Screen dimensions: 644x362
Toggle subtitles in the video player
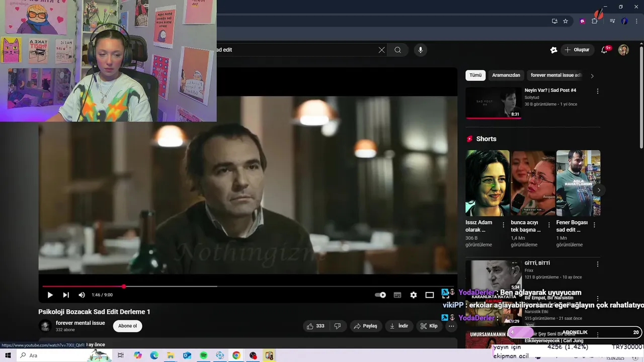pos(397,295)
